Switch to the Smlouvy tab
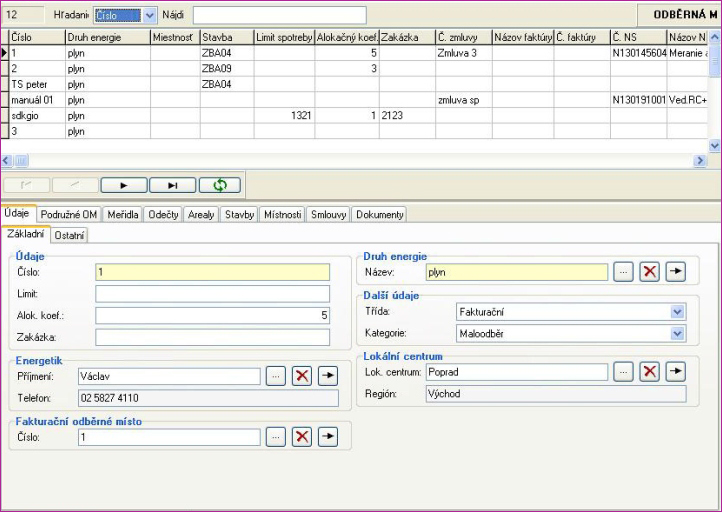722x512 pixels. coord(328,215)
